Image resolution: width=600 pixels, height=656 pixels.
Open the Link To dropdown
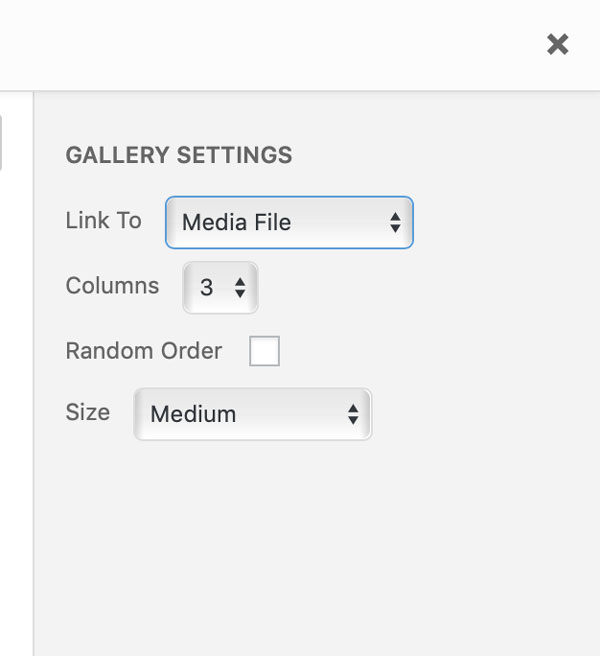288,222
